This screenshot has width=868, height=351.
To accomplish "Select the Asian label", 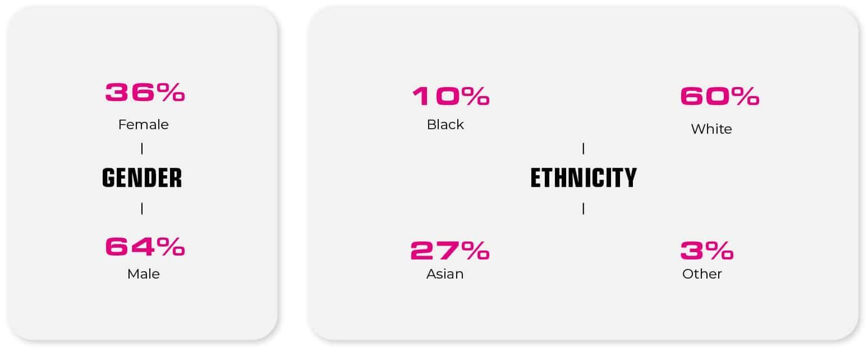I will [x=445, y=274].
